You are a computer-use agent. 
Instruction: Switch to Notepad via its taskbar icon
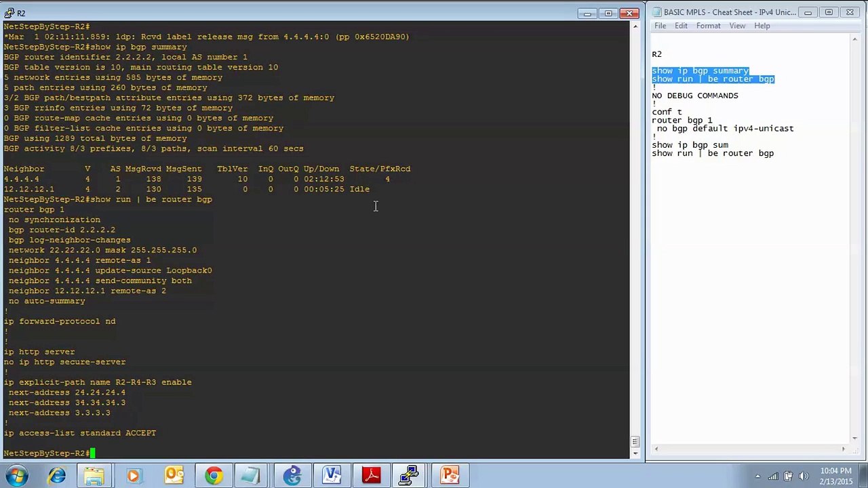click(x=251, y=476)
